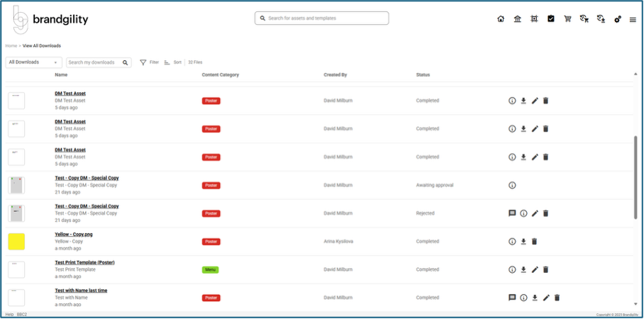This screenshot has height=319, width=644.
Task: Download the Yellow - Copy.png file
Action: (x=523, y=242)
